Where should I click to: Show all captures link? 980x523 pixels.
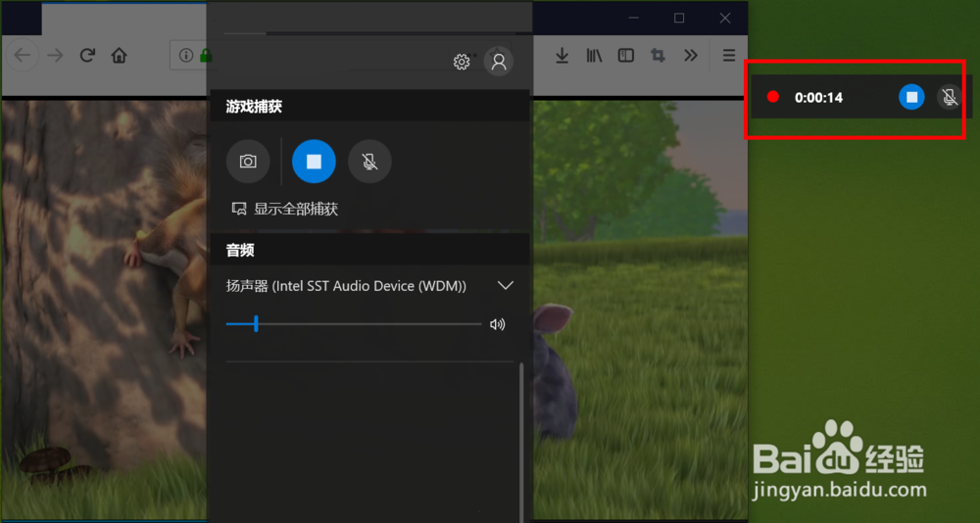[x=285, y=209]
